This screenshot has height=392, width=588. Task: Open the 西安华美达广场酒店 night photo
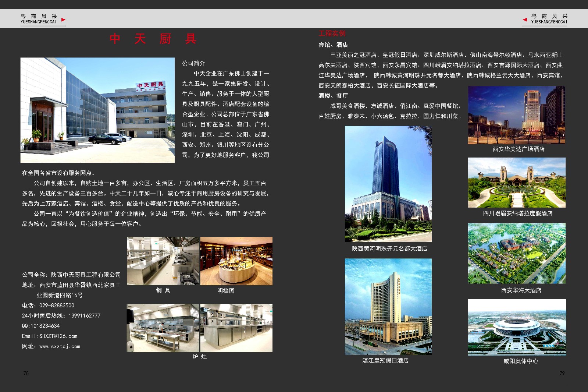517,115
